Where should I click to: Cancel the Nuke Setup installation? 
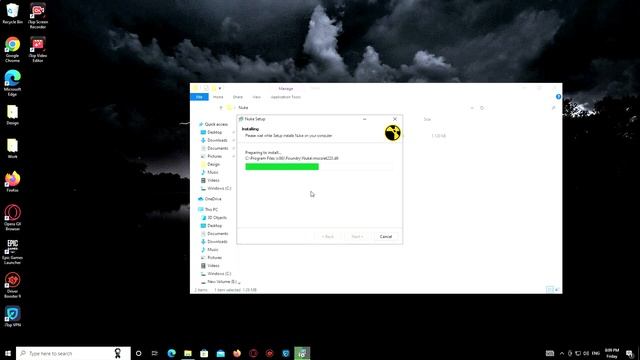pyautogui.click(x=386, y=236)
